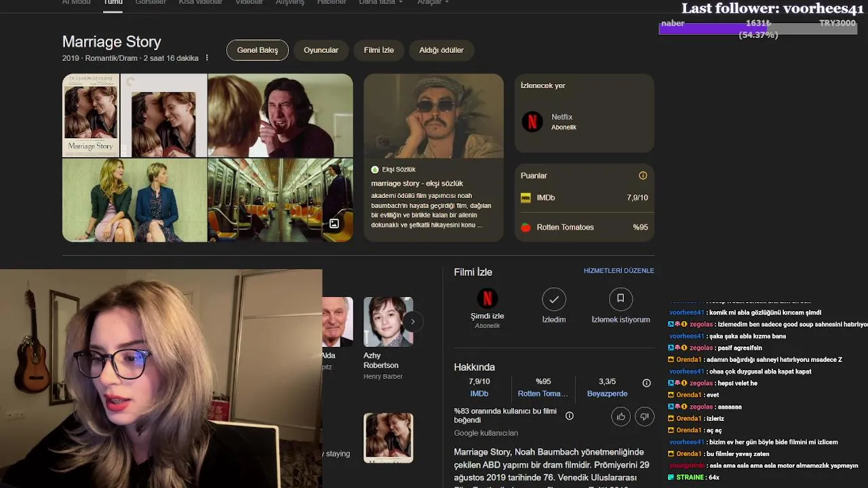This screenshot has height=488, width=868.
Task: Click the thumbs down dislike button
Action: click(645, 416)
